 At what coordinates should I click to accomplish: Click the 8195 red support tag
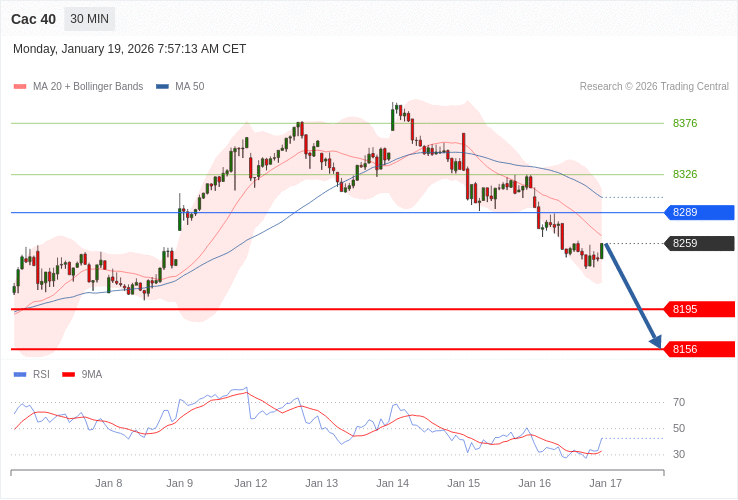pyautogui.click(x=698, y=309)
